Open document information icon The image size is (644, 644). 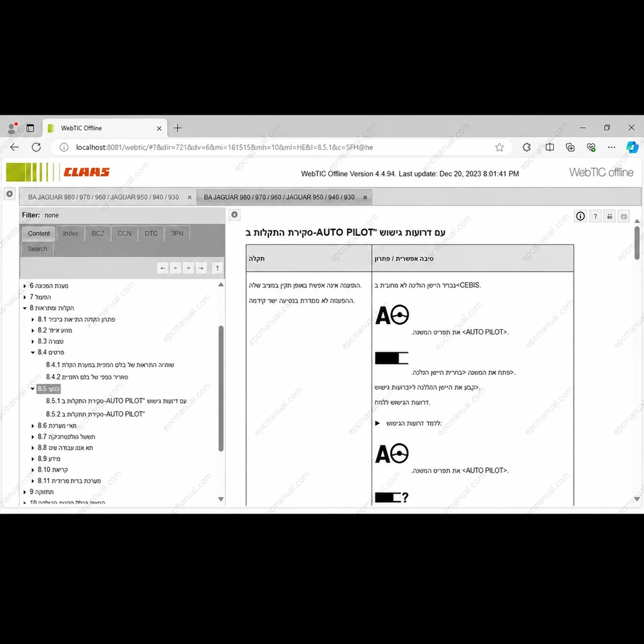tap(580, 216)
